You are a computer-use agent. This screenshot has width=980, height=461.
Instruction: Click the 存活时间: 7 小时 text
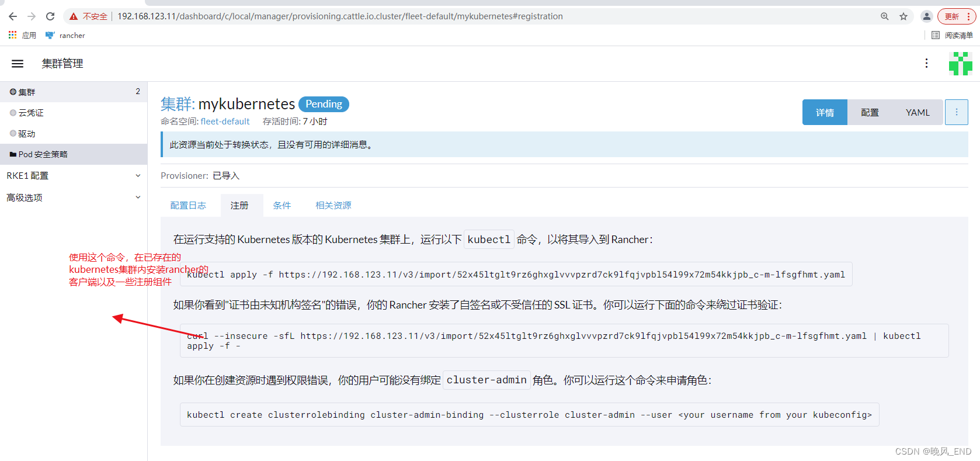(x=295, y=122)
